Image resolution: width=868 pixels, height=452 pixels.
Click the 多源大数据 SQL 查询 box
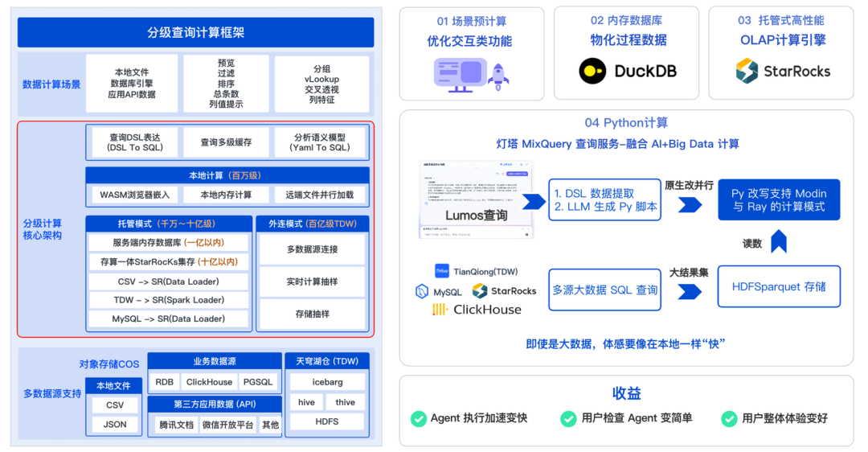pyautogui.click(x=605, y=290)
